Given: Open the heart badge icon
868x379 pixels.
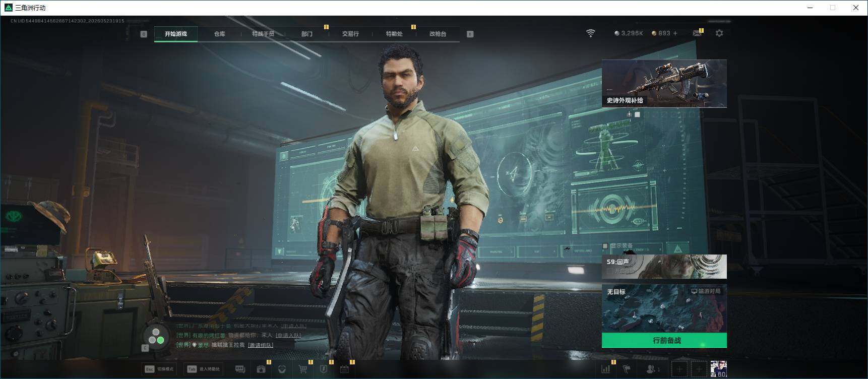Looking at the screenshot, I should [282, 369].
